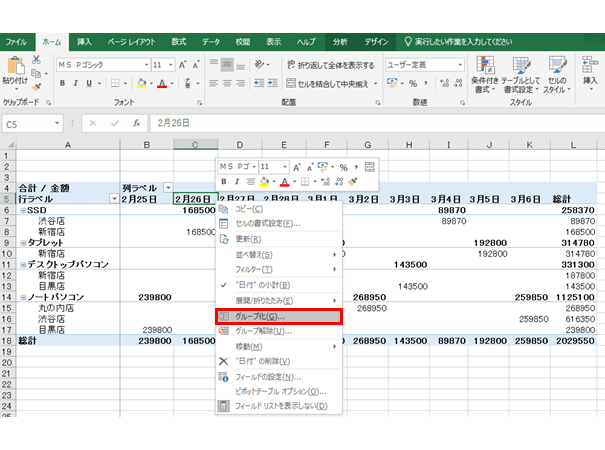
Task: Click Bold in the floating mini toolbar
Action: (x=223, y=182)
